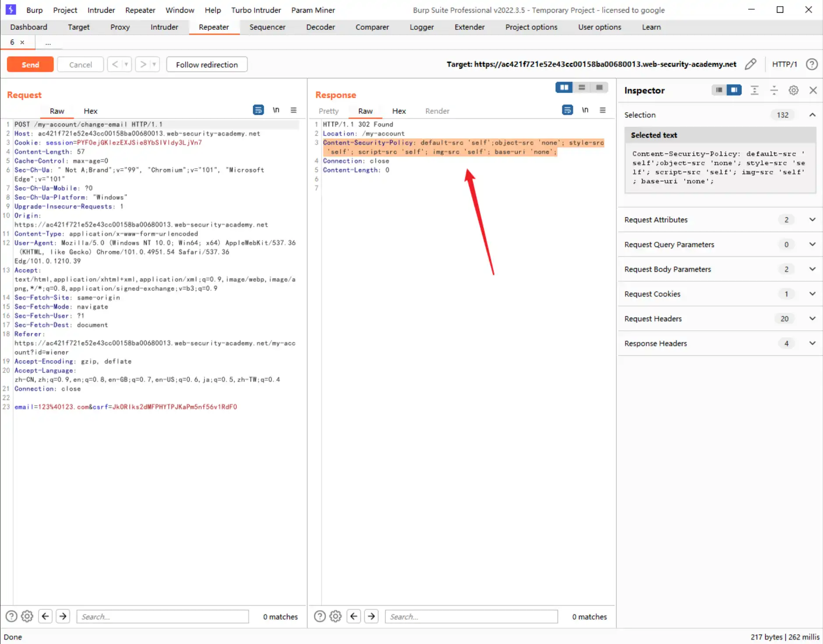Image resolution: width=823 pixels, height=644 pixels.
Task: Open request pane hamburger menu
Action: tap(293, 110)
